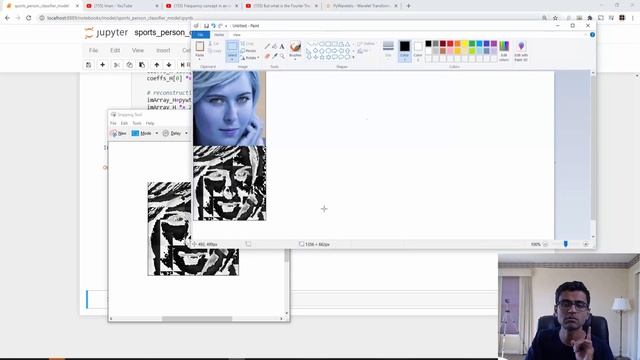640x360 pixels.
Task: Click the Select tool icon in Paint
Action: tap(232, 47)
